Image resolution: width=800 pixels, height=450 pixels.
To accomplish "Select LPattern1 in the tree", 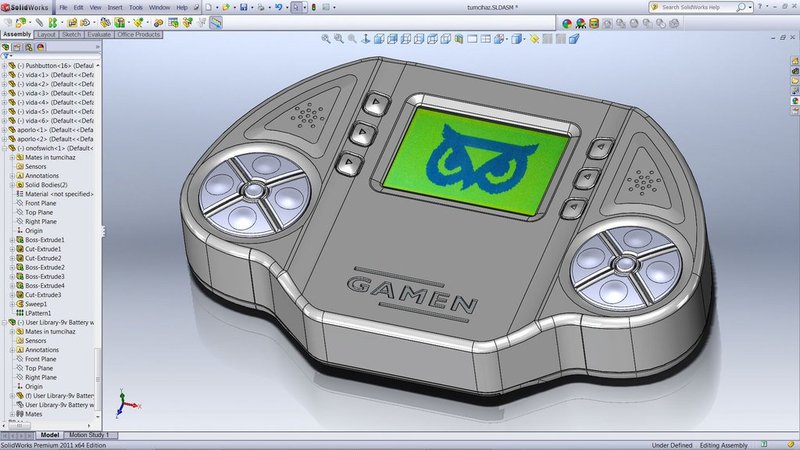I will pyautogui.click(x=38, y=313).
